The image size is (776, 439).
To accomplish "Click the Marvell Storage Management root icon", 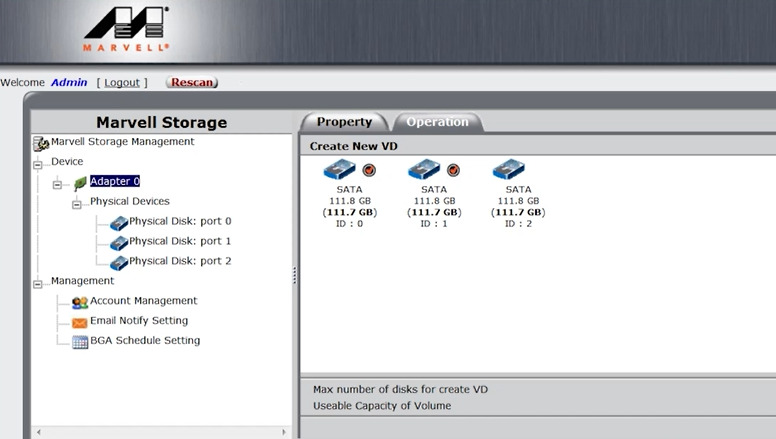I will [x=41, y=144].
